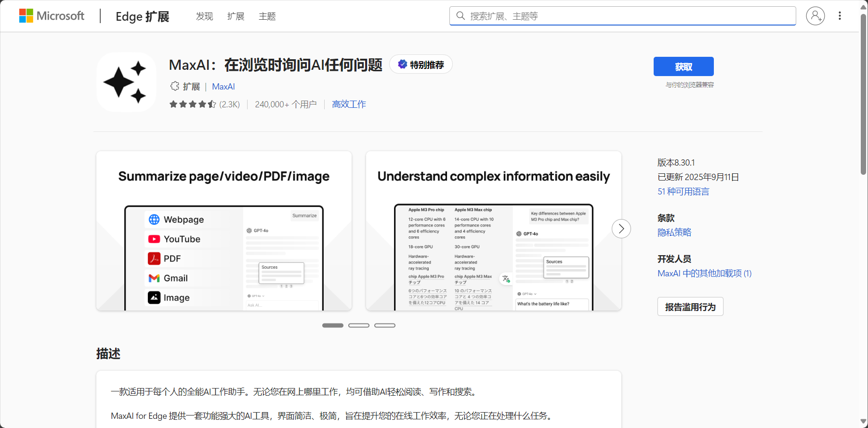This screenshot has height=428, width=868.
Task: Open the account sign-in avatar icon
Action: click(x=815, y=16)
